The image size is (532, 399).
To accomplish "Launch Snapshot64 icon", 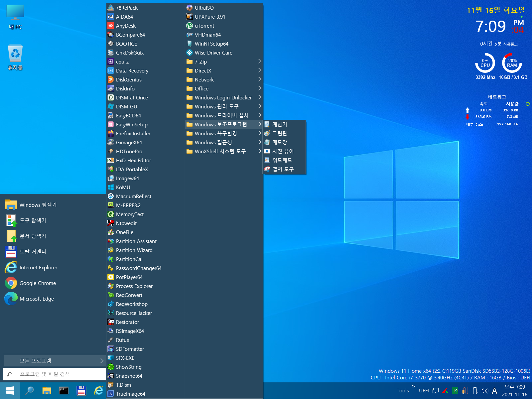I will tap(111, 376).
